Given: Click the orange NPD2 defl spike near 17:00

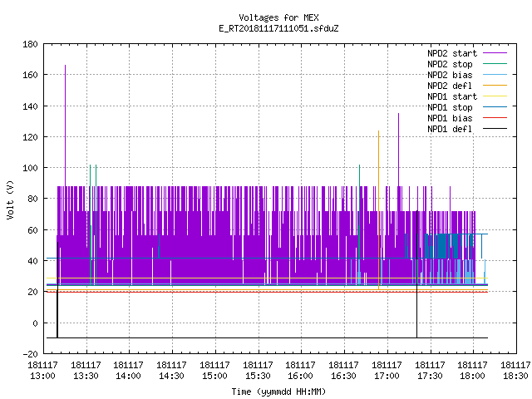Looking at the screenshot, I should [379, 209].
